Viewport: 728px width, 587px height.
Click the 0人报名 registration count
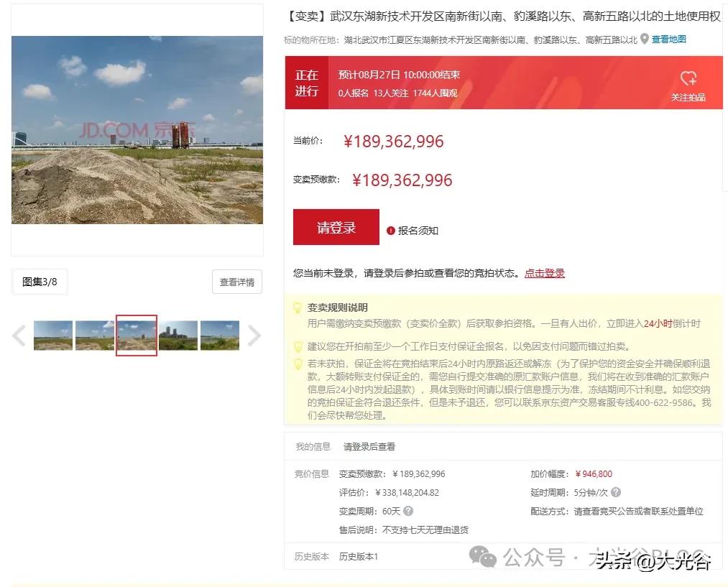[x=354, y=93]
